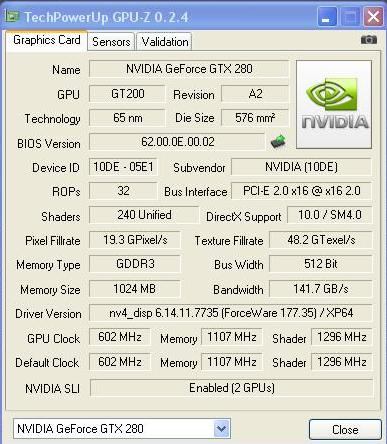Click the Driver Version field nv4_disp 6.14.11.7735
This screenshot has width=387, height=444.
(x=231, y=313)
